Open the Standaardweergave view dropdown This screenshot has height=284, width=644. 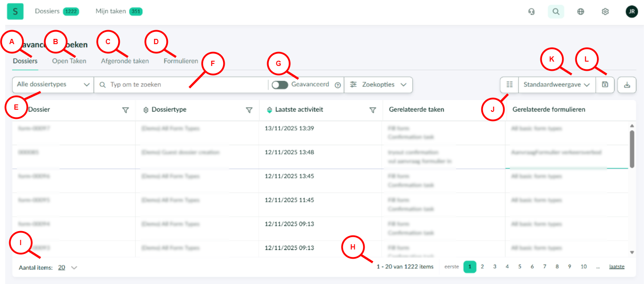(557, 85)
